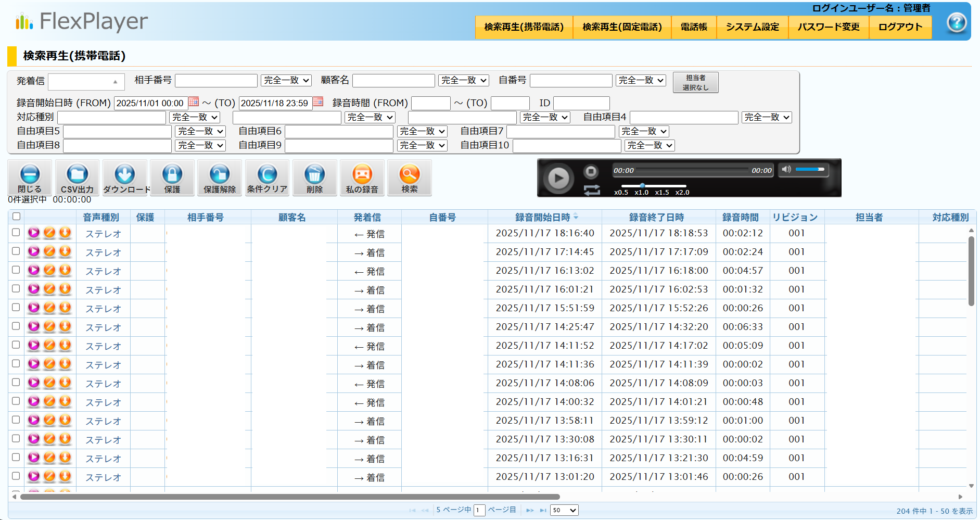Screen dimensions: 980x520
Task: Check the row starting 2025/11/17 17:14:45
Action: [x=16, y=251]
